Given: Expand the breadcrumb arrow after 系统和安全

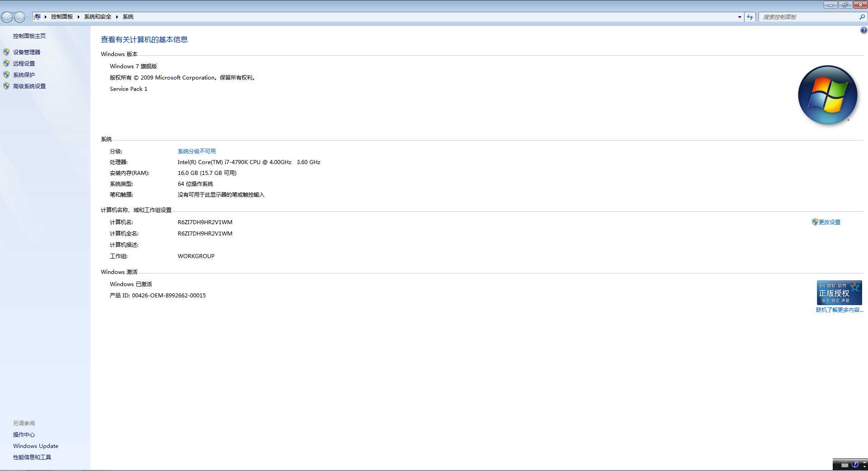Looking at the screenshot, I should (x=117, y=17).
